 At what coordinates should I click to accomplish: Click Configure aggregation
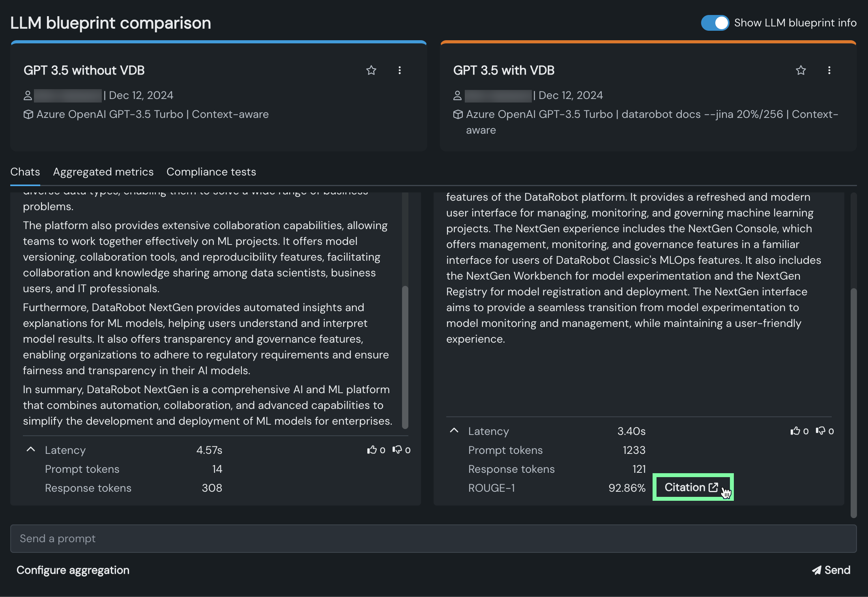click(x=73, y=570)
